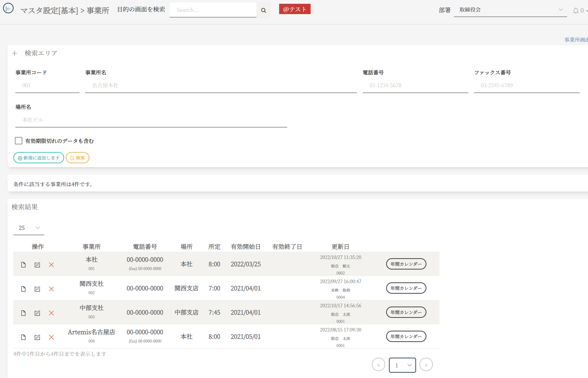This screenshot has width=588, height=378.
Task: Click the 事業所画面 link at top right
Action: tap(576, 40)
